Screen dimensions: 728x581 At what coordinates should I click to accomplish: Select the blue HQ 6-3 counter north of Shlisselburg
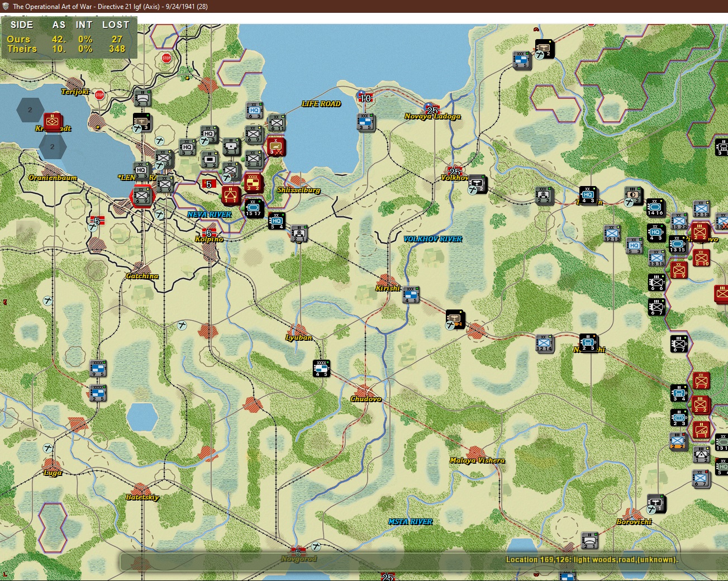(x=255, y=110)
